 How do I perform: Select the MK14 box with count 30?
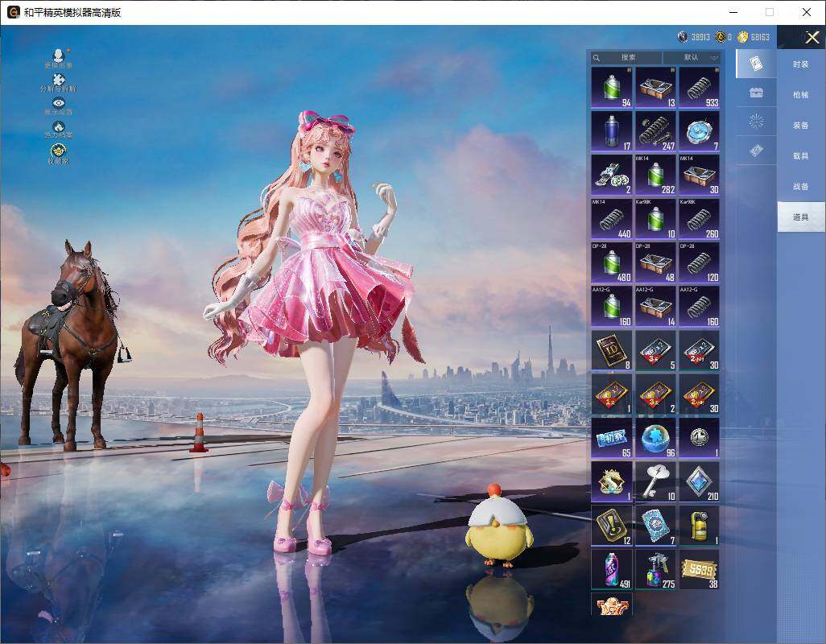(x=699, y=175)
